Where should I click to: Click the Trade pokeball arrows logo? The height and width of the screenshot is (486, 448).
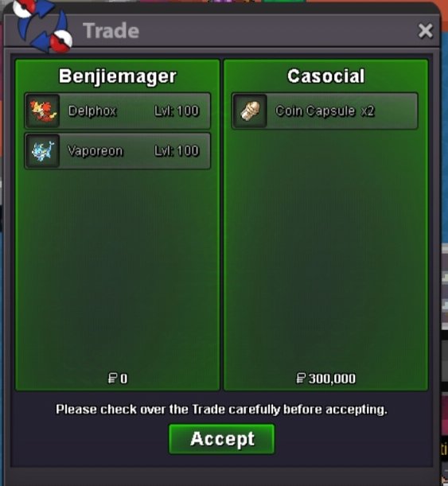coord(43,27)
